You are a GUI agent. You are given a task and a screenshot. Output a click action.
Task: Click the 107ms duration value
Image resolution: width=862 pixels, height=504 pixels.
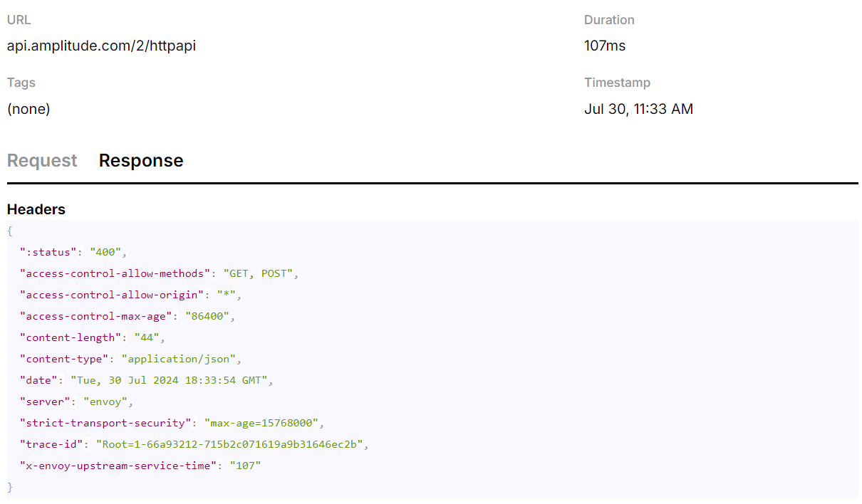click(605, 46)
